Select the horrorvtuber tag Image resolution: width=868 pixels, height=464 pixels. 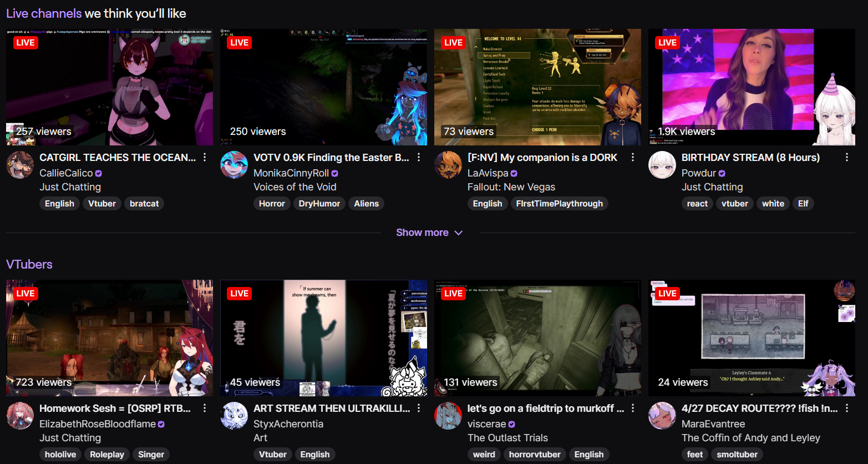pos(535,455)
